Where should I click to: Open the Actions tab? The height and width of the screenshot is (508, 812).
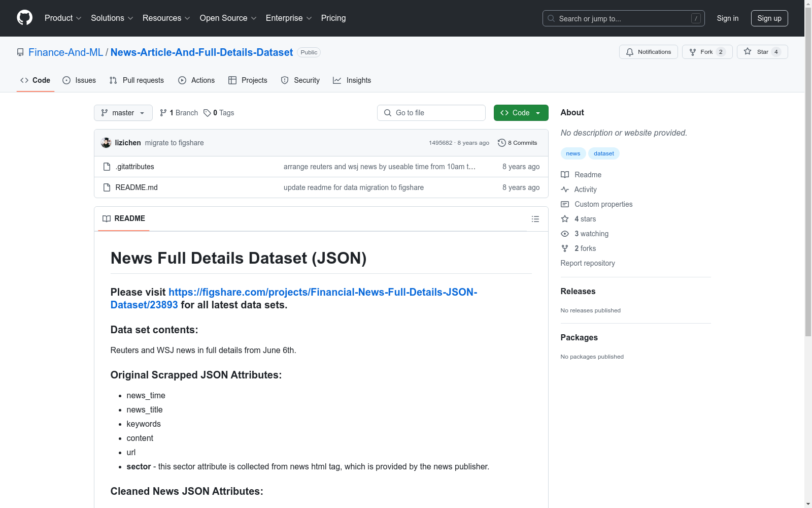point(196,80)
